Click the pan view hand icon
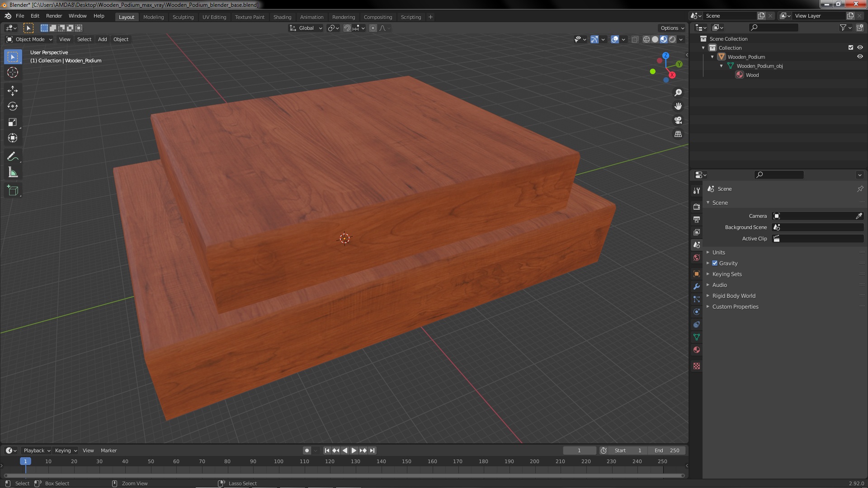 [678, 106]
